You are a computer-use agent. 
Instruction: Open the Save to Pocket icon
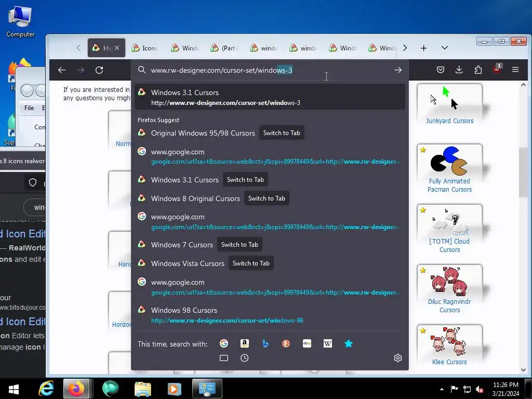click(x=441, y=70)
